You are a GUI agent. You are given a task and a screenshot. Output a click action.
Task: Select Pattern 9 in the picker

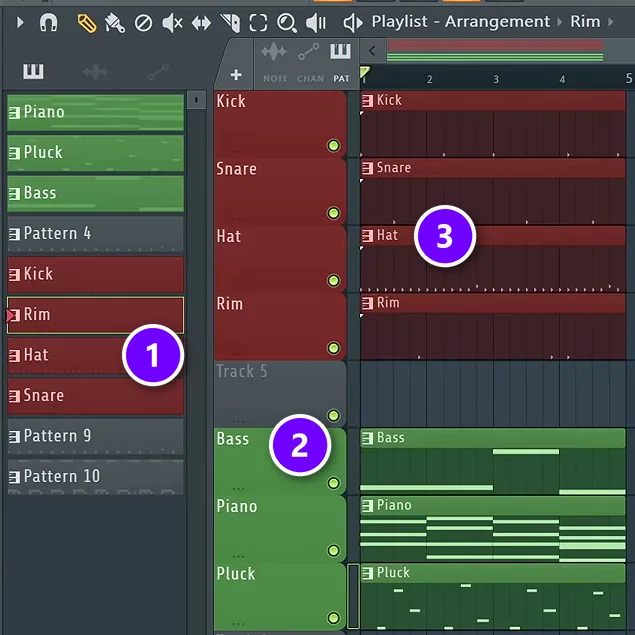(x=96, y=437)
